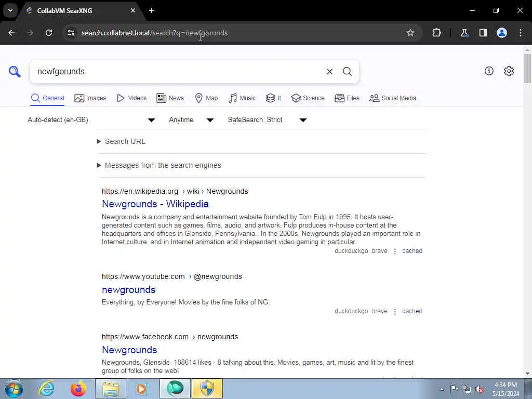Close the CollabVM SearXNG tab
This screenshot has height=399, width=532.
click(133, 10)
